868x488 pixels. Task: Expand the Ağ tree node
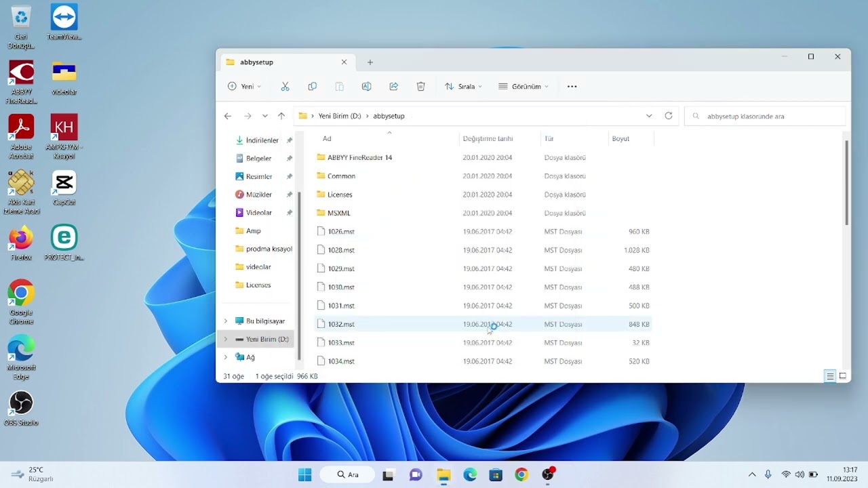(226, 357)
